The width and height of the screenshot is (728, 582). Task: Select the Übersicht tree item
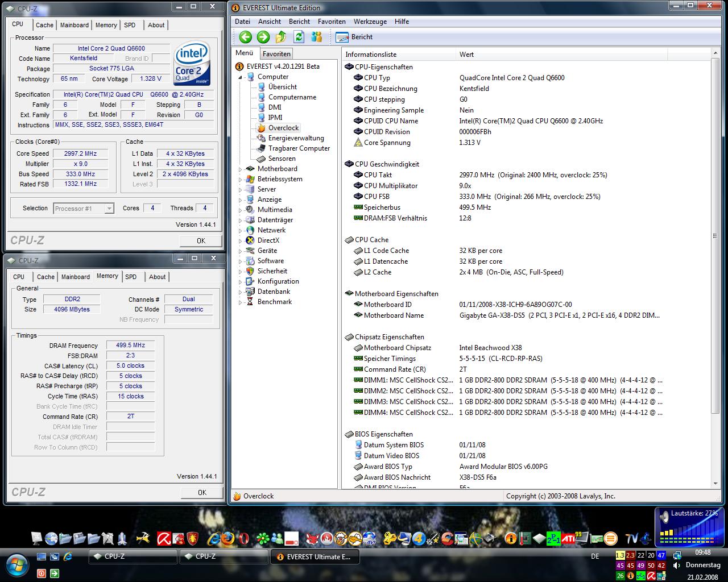coord(277,87)
